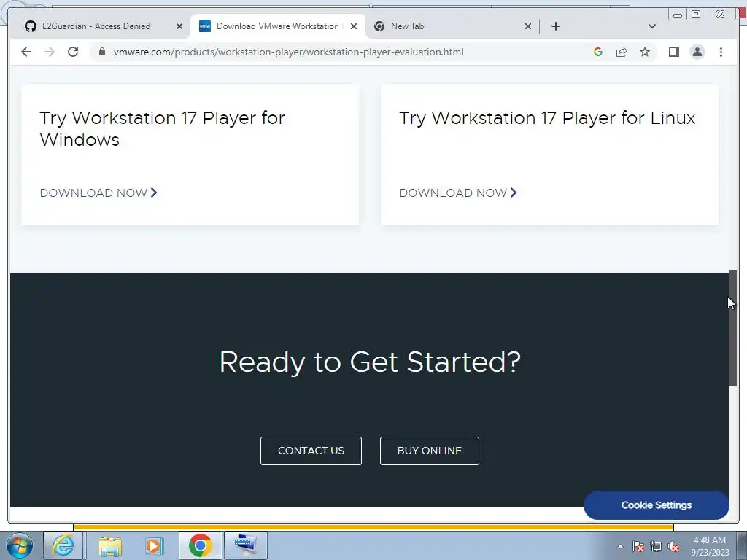Open Cookie Settings
Image resolution: width=747 pixels, height=560 pixels.
click(x=656, y=505)
